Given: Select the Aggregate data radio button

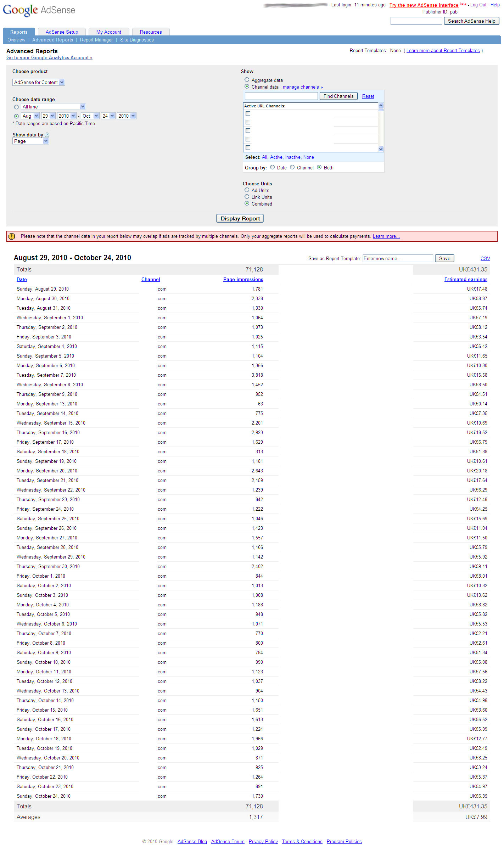Looking at the screenshot, I should (x=247, y=80).
